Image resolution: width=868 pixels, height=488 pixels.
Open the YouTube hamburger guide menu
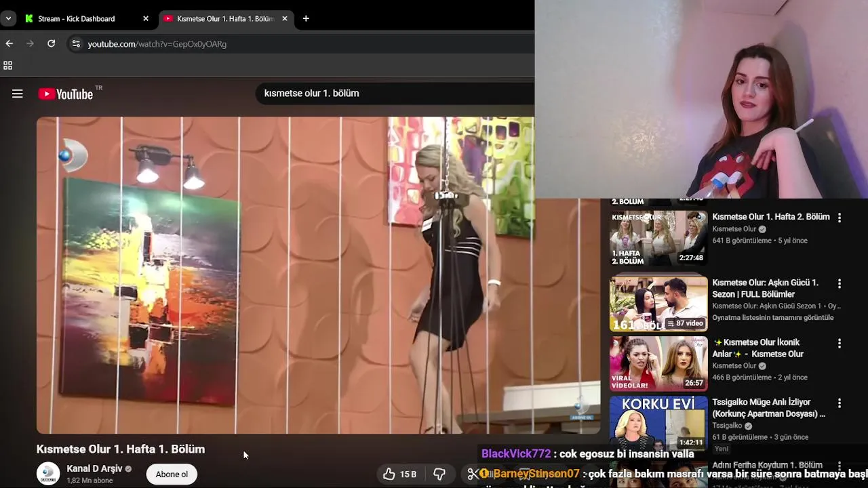(x=18, y=94)
